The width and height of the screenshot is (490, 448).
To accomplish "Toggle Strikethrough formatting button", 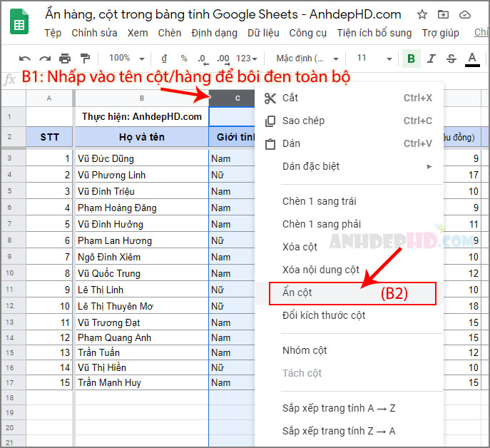I will tap(451, 58).
